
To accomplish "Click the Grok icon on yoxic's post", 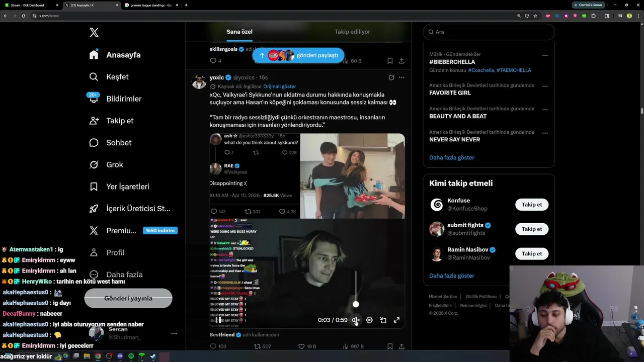I will [391, 77].
